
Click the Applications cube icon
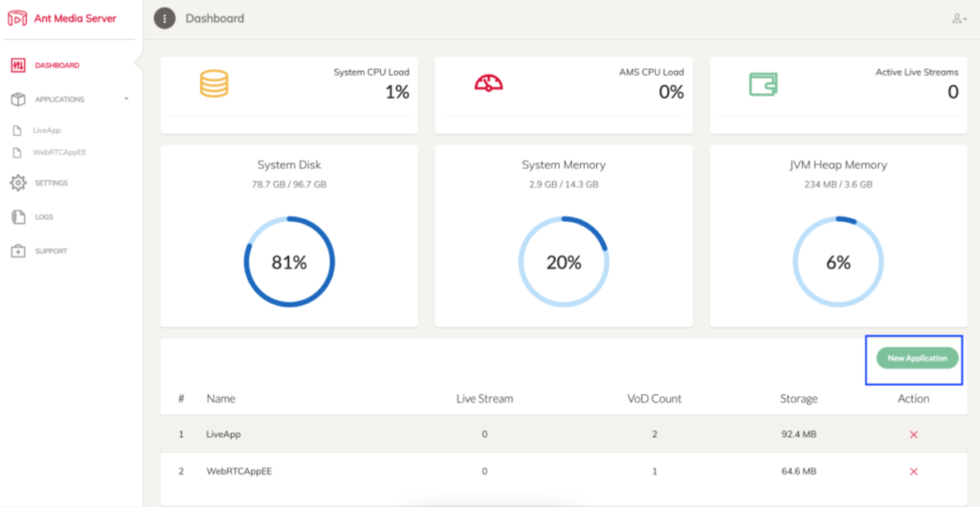click(x=17, y=99)
